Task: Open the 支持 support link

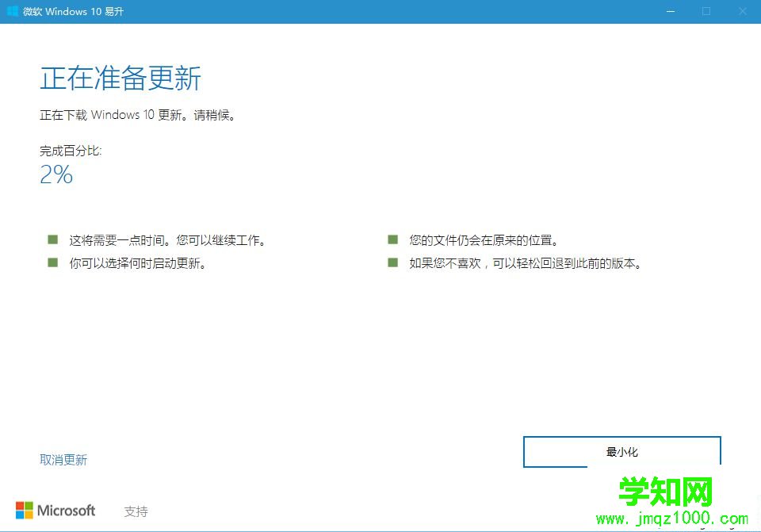Action: click(x=136, y=511)
